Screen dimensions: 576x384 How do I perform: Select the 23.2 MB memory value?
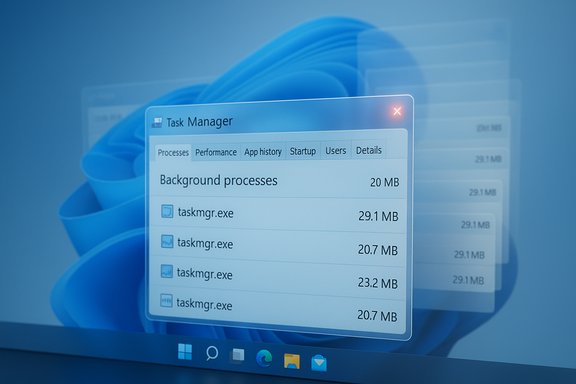click(378, 283)
